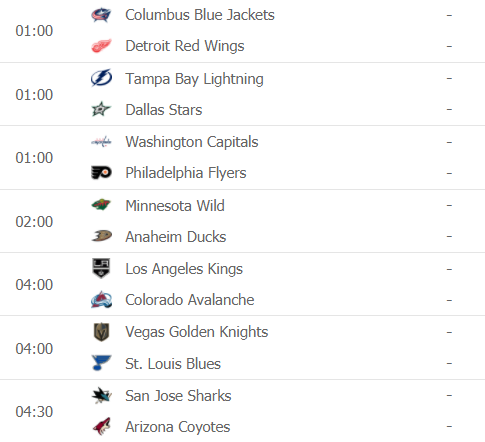
Task: Click the Columbus Blue Jackets logo
Action: [101, 15]
